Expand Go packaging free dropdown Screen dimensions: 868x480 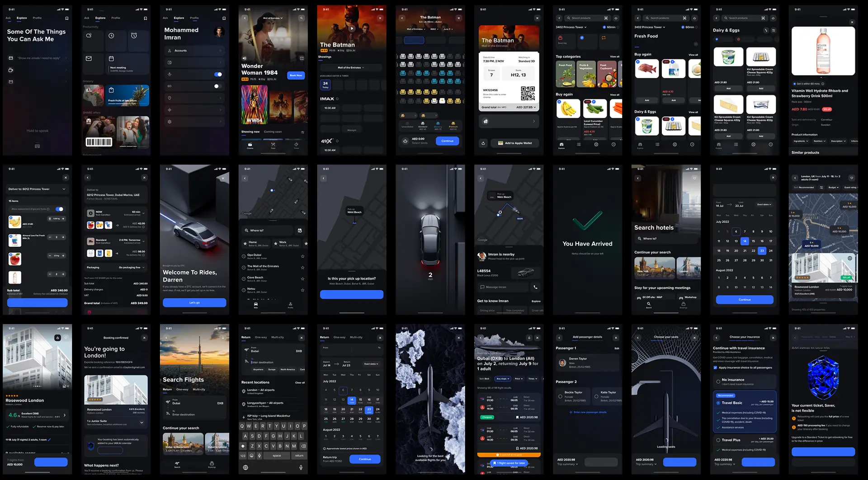(132, 267)
